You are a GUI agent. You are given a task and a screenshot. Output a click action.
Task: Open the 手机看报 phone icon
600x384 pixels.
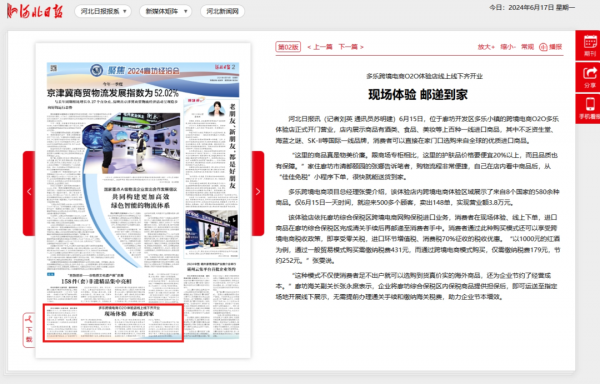[x=590, y=109]
